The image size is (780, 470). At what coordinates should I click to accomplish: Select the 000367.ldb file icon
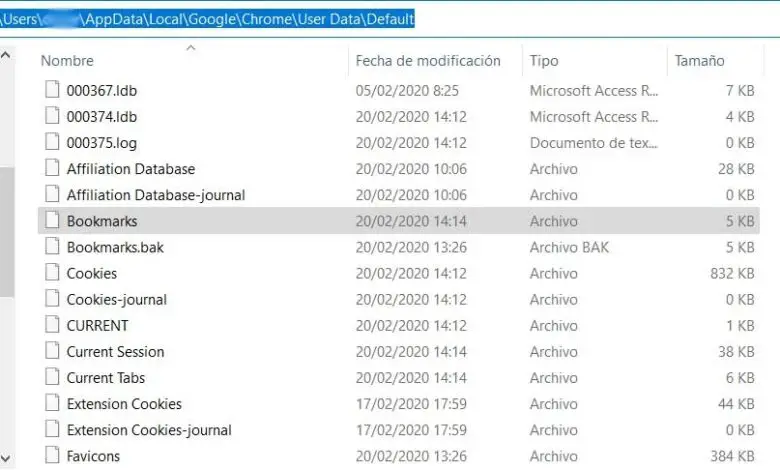(51, 90)
